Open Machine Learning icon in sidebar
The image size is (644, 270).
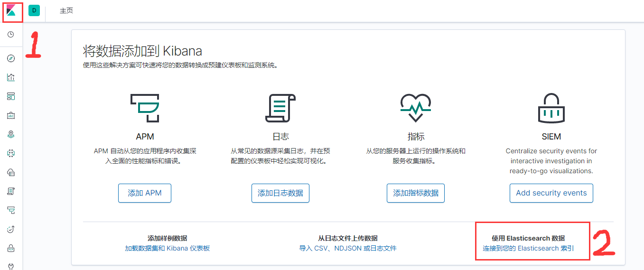[11, 153]
